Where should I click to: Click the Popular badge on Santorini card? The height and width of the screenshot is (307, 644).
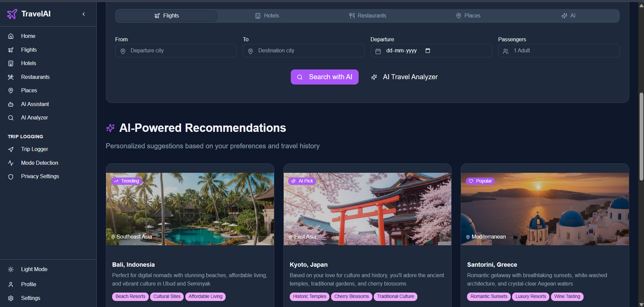(x=480, y=181)
